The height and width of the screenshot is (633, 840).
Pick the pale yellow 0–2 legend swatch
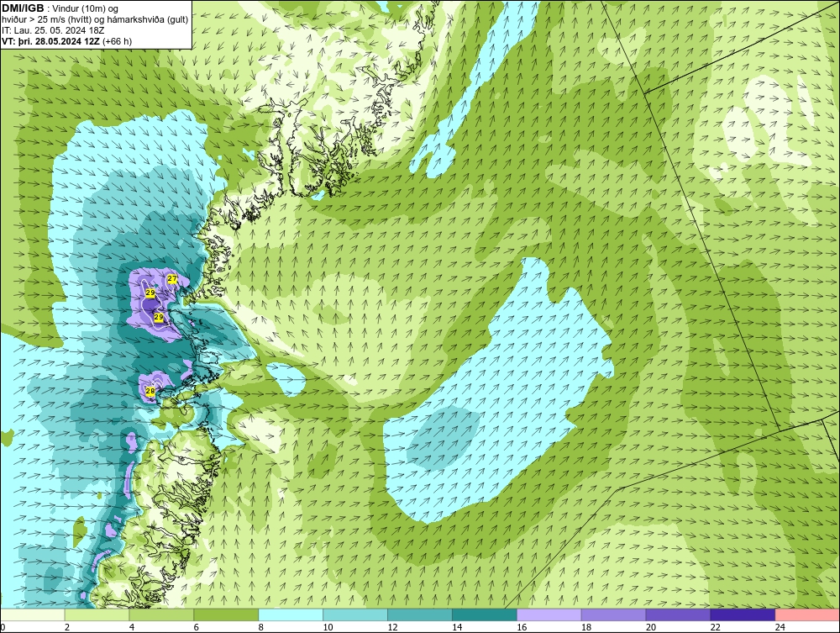[x=33, y=615]
